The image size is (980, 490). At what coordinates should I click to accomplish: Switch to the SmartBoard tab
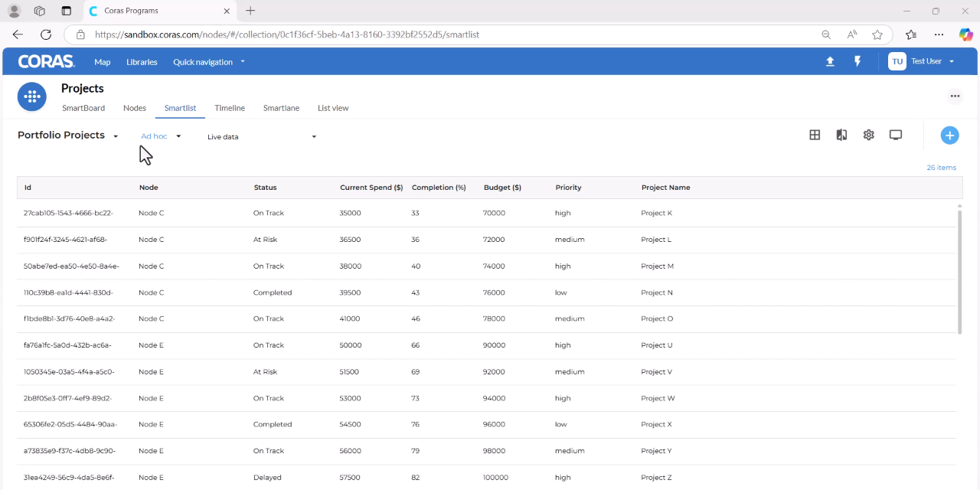coord(83,108)
